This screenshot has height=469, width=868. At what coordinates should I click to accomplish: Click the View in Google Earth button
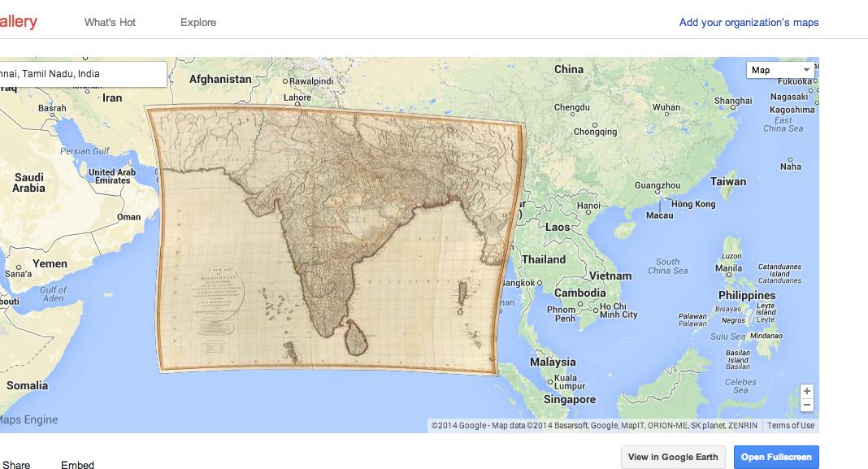click(673, 457)
